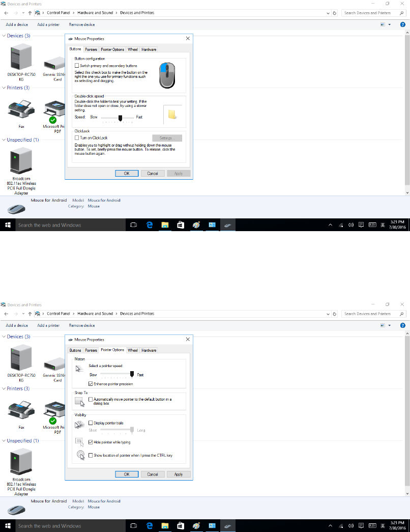Collapse the Devices (3) group, upper screenshot
Viewport: 410px width, 532px height.
click(x=4, y=36)
